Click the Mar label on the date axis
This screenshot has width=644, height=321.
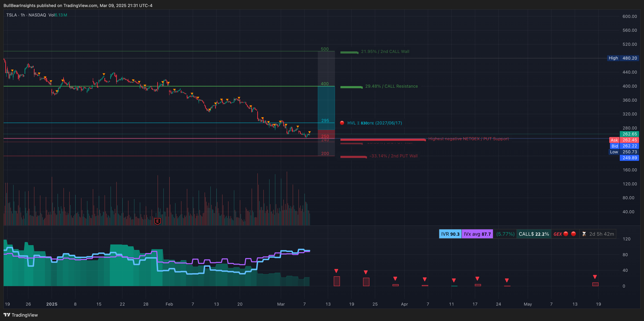281,304
